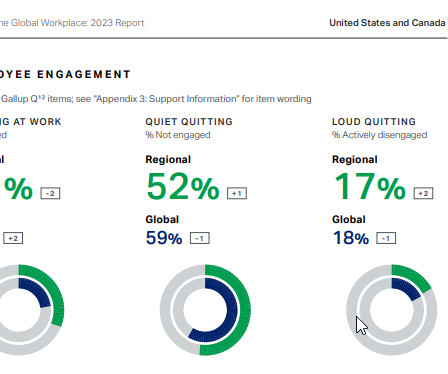The height and width of the screenshot is (374, 448).
Task: Click the -1 badge next to 59%
Action: point(200,238)
